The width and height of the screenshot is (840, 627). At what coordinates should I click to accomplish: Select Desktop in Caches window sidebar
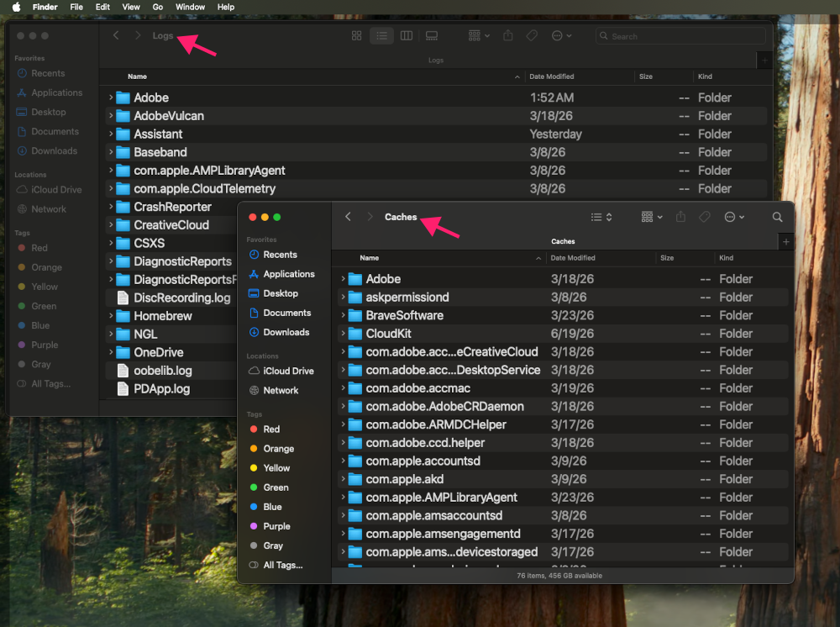coord(281,293)
